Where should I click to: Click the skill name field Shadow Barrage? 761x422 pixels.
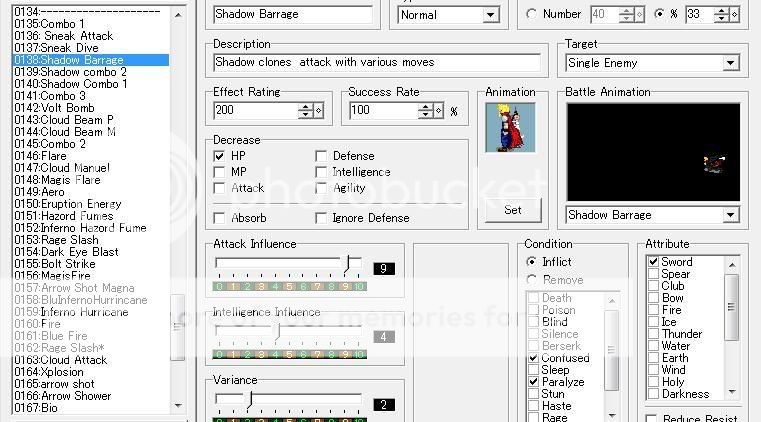click(x=293, y=15)
